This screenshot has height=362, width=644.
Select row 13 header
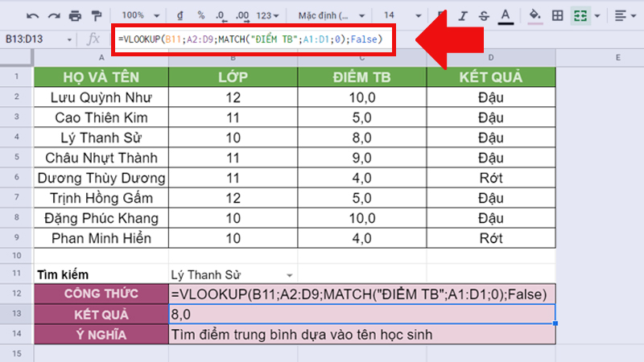pos(16,314)
